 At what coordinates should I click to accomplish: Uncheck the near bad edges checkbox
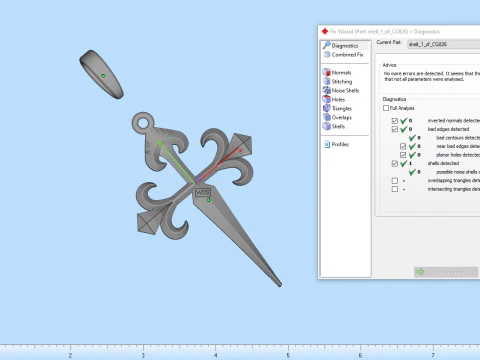click(x=403, y=146)
